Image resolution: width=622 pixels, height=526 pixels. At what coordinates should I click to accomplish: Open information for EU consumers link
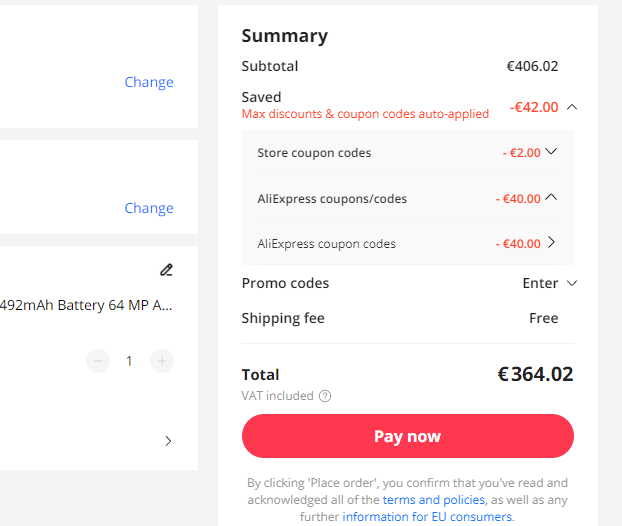tap(427, 517)
